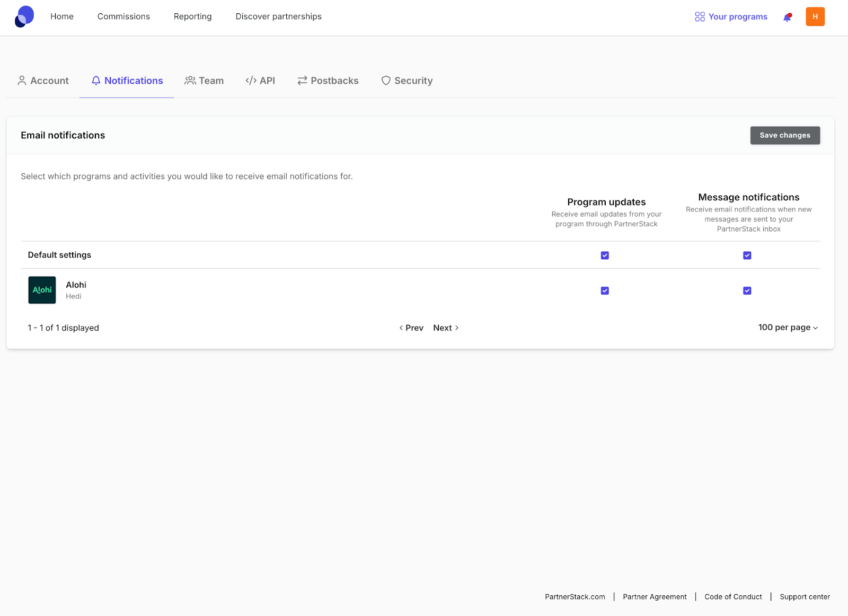Screen dimensions: 848x616
Task: Click the PartnerStack logo
Action: [x=24, y=16]
